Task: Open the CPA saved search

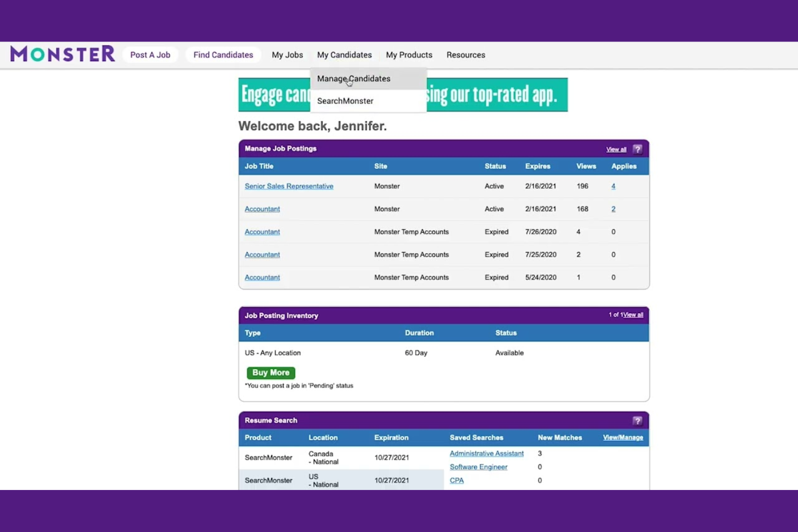Action: coord(457,481)
